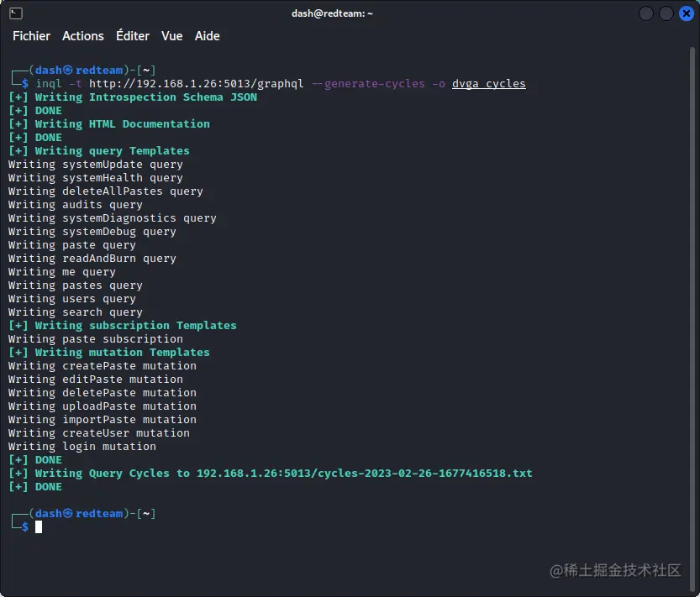Click 'Writing createPaste mutation' line
The height and width of the screenshot is (597, 700).
point(103,366)
